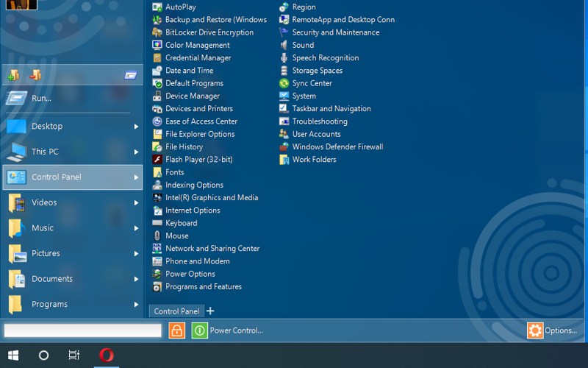Viewport: 588px width, 368px height.
Task: Open Power Control... menu
Action: click(236, 330)
